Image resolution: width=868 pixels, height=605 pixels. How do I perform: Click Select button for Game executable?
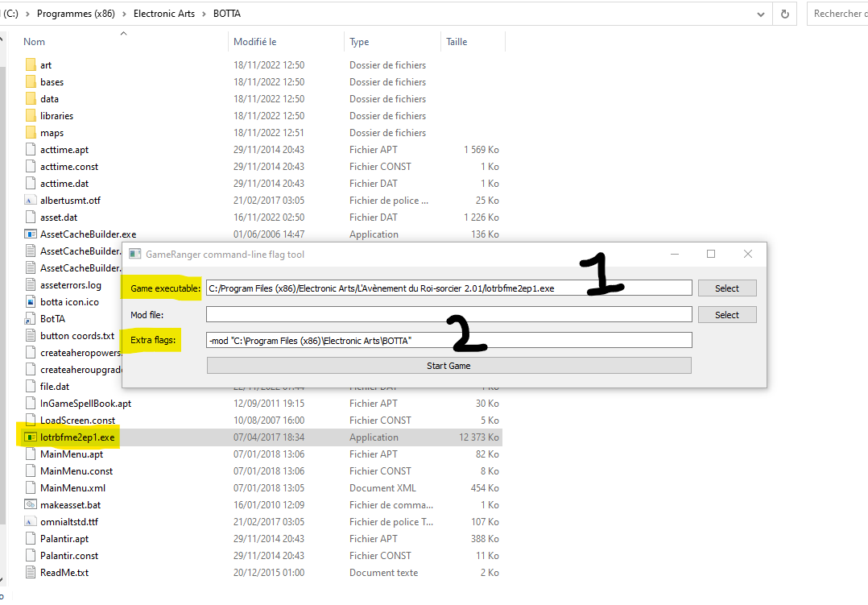click(727, 288)
